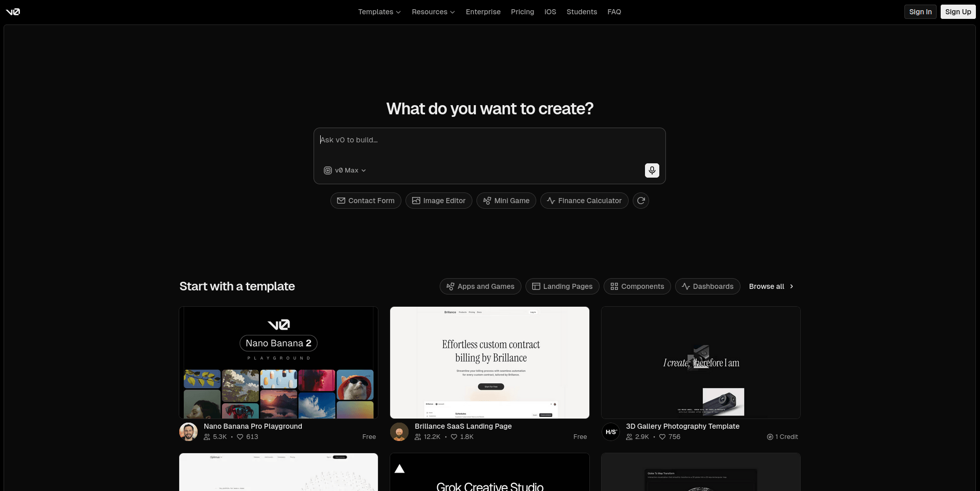Click heart icon on Nano Banana template
Screen dimensions: 980x491
pos(240,437)
